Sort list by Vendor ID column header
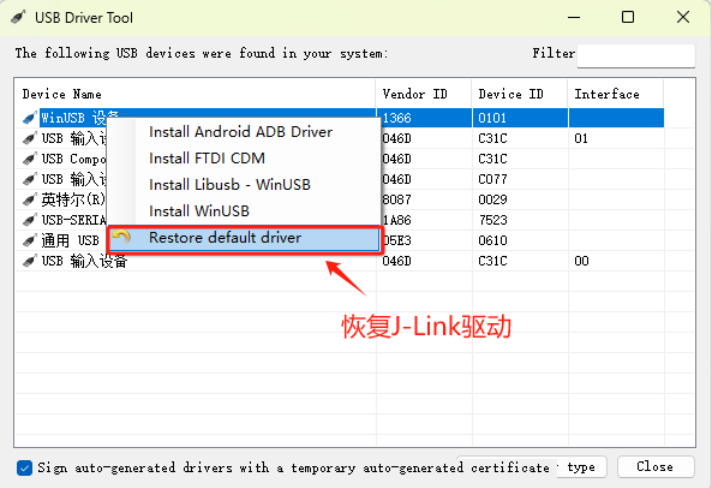Image resolution: width=711 pixels, height=488 pixels. tap(415, 94)
